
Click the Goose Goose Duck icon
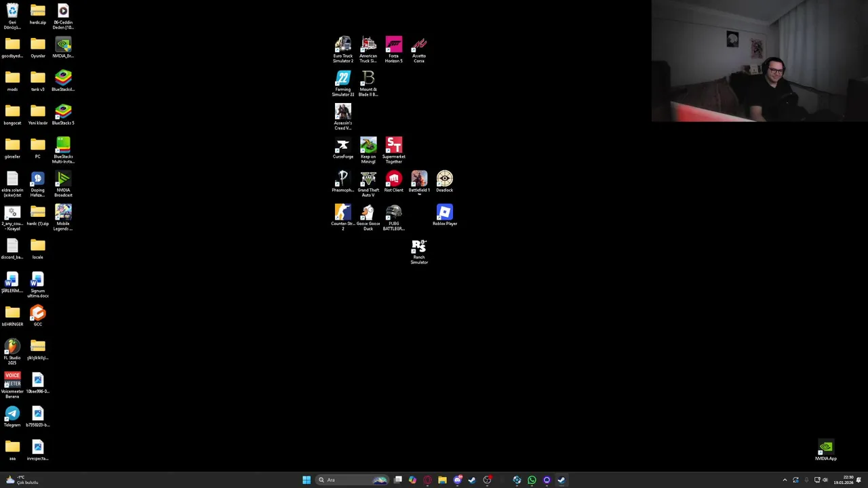[x=368, y=217]
